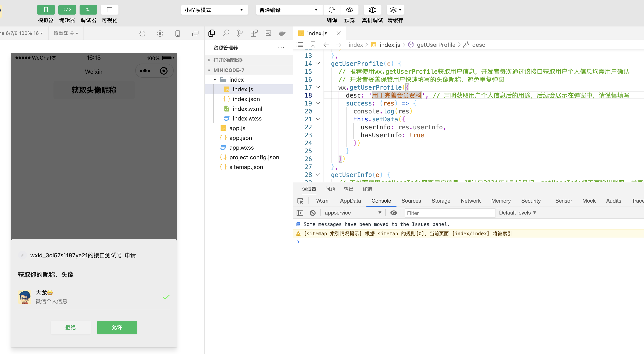Click the compile/refresh icon in toolbar
The image size is (644, 354).
(331, 9)
